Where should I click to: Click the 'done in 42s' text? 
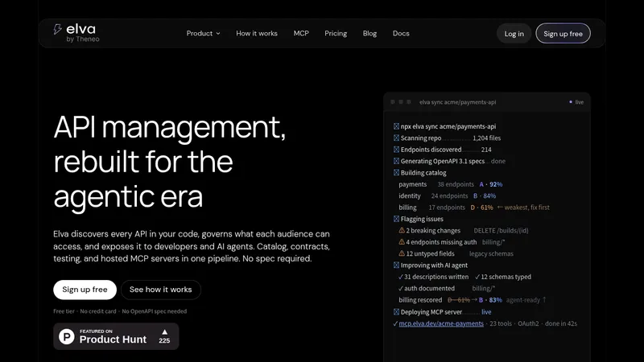coord(561,324)
